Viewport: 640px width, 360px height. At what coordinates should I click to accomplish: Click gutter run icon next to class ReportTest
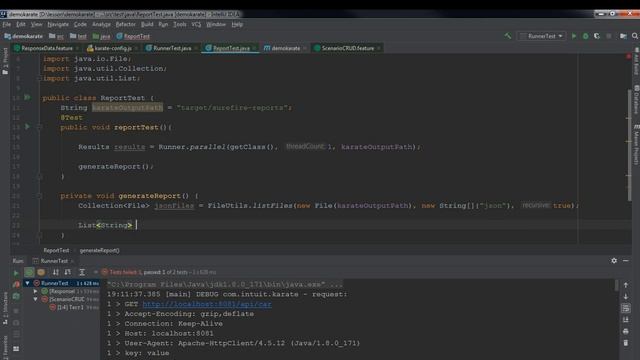coord(27,98)
